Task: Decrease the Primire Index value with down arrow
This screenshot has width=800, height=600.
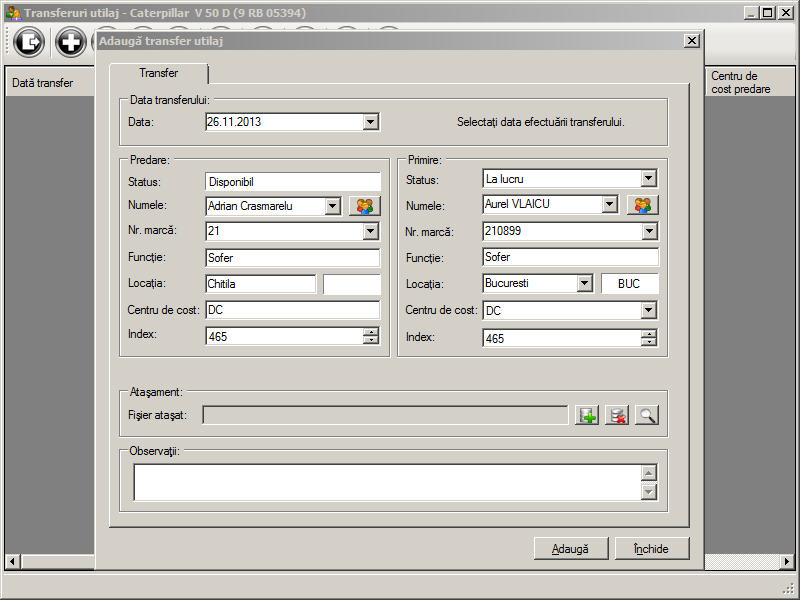Action: 648,342
